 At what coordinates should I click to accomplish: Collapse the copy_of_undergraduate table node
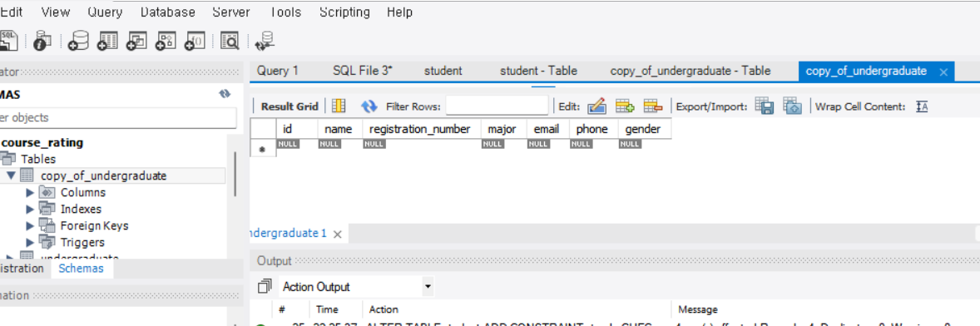pyautogui.click(x=11, y=175)
